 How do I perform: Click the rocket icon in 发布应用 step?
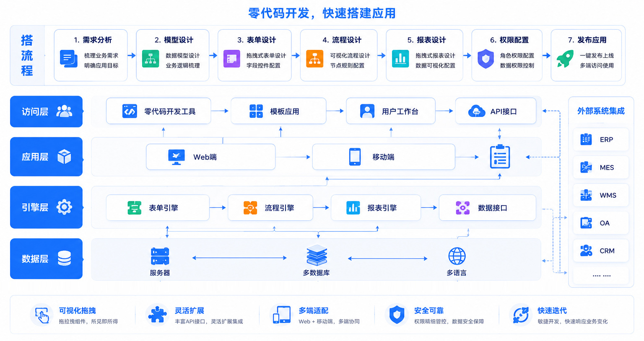click(565, 59)
